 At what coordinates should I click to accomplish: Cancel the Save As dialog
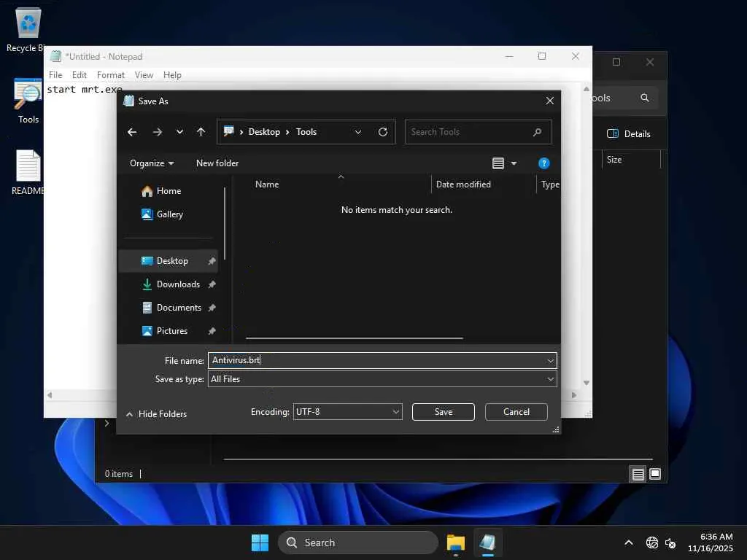pos(516,412)
